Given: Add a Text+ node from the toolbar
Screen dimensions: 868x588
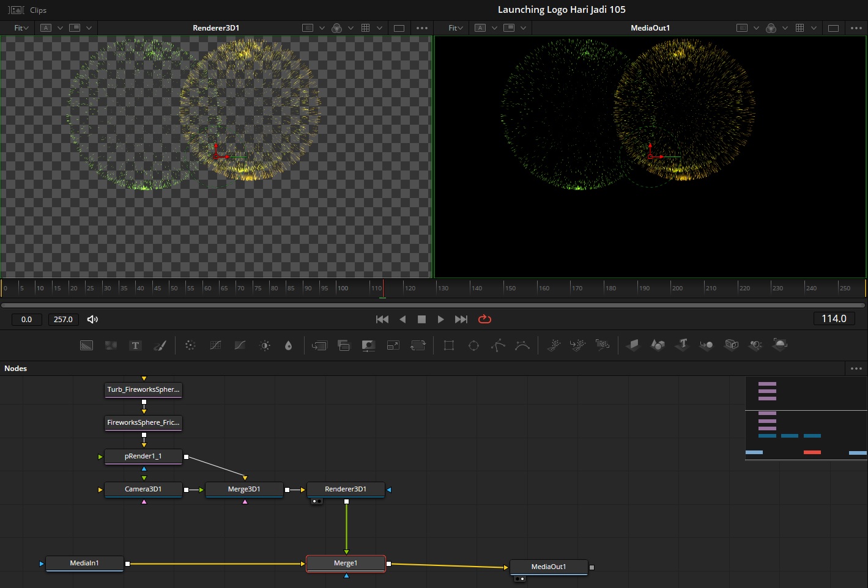Looking at the screenshot, I should (136, 345).
